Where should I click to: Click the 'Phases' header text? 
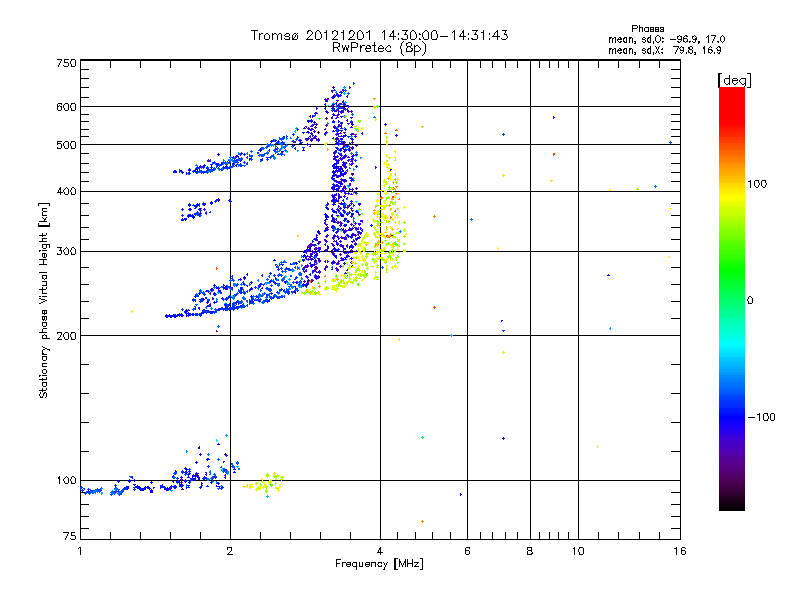pyautogui.click(x=647, y=29)
